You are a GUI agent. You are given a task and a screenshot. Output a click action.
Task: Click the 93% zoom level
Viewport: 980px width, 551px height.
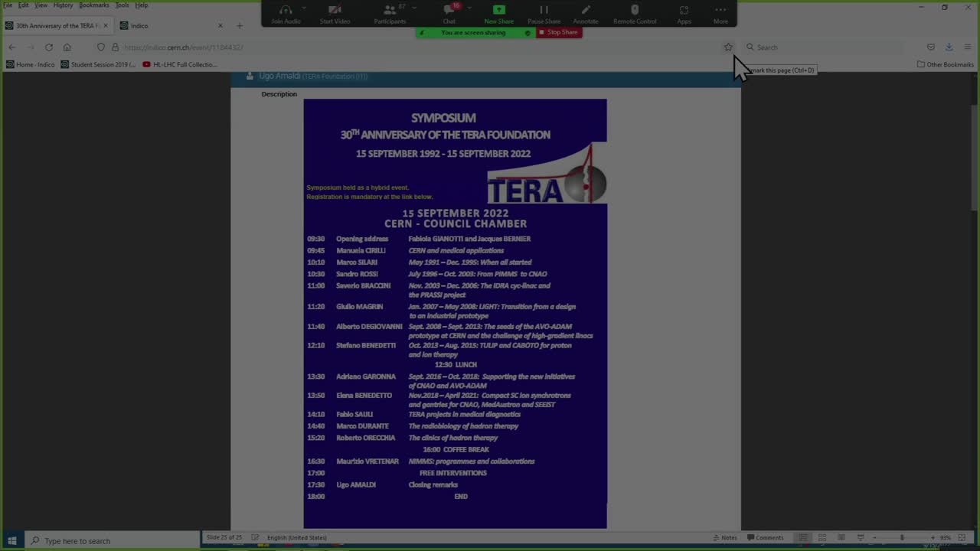(x=946, y=537)
